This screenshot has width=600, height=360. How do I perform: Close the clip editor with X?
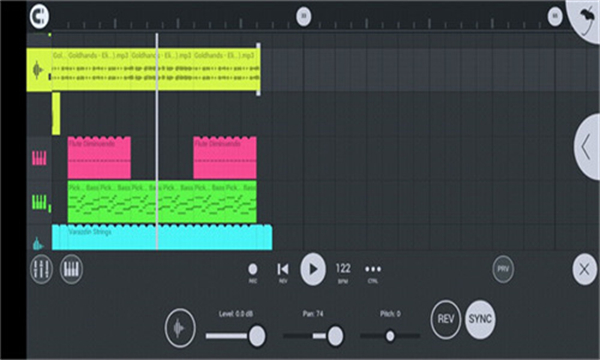[x=584, y=269]
